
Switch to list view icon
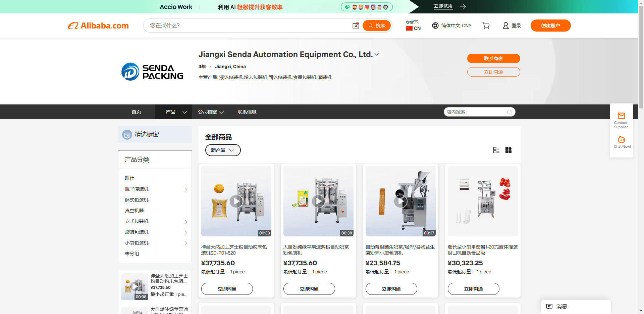pyautogui.click(x=496, y=150)
